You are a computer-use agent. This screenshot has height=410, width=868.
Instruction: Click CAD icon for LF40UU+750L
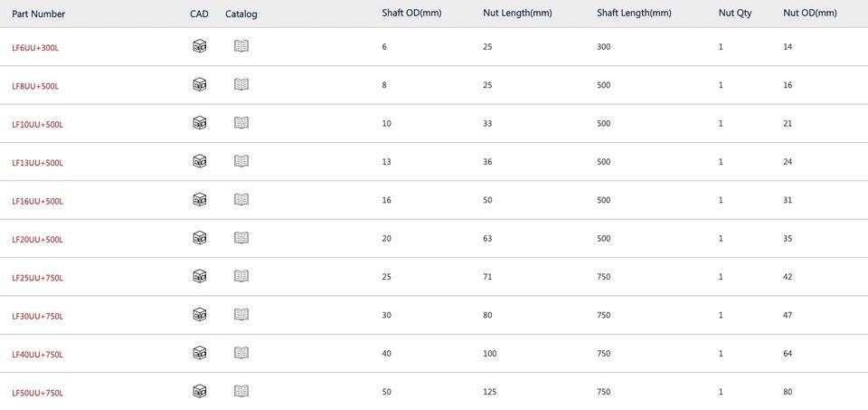[x=199, y=352]
